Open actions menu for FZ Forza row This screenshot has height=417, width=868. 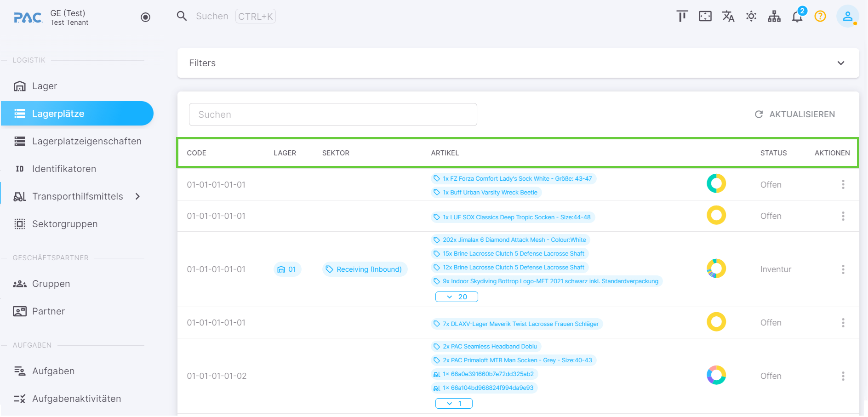click(843, 184)
